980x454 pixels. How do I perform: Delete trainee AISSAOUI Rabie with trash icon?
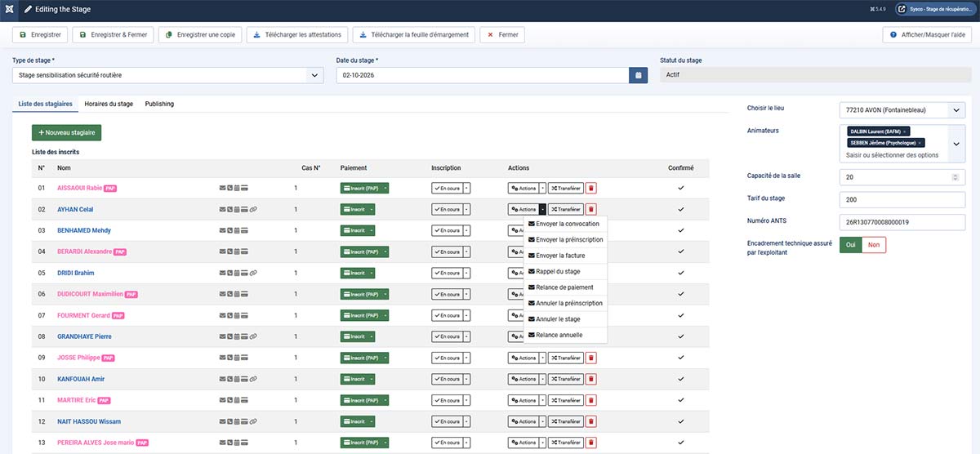[x=591, y=188]
